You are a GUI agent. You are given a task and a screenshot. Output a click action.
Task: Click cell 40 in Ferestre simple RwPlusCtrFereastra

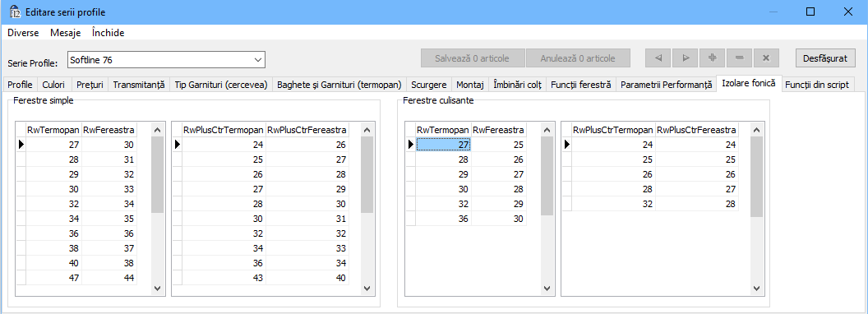tap(307, 278)
